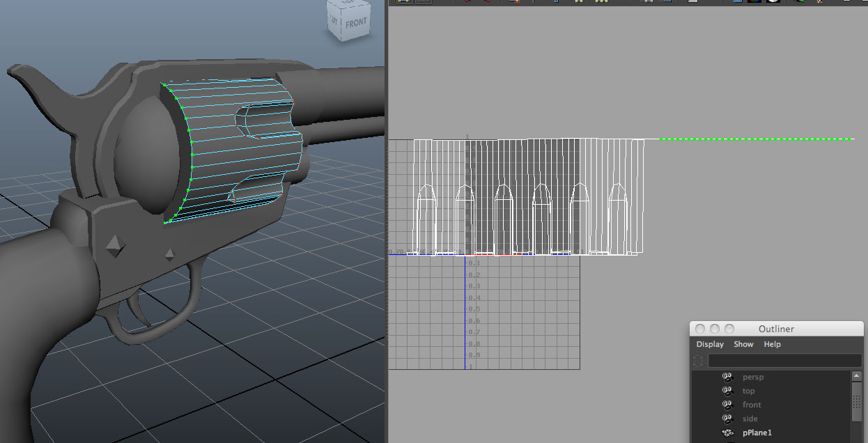Click the Rotate UVs clockwise toolbar icon
The height and width of the screenshot is (443, 868).
[488, 3]
